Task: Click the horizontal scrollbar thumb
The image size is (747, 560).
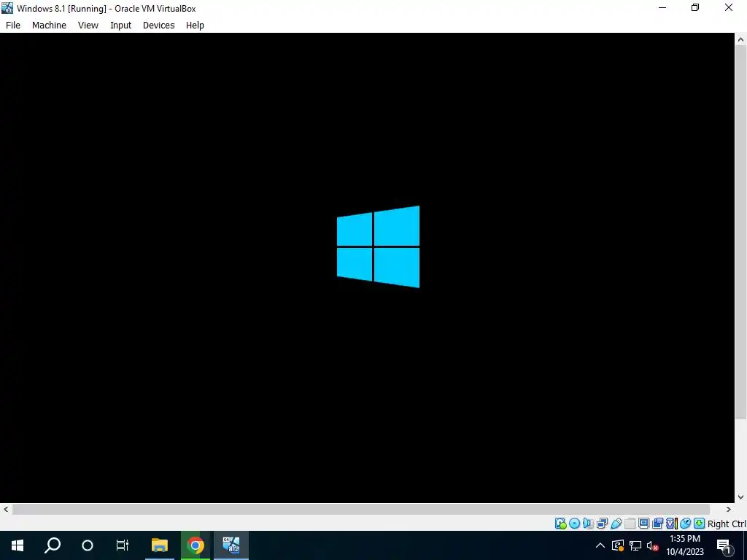Action: pos(360,509)
